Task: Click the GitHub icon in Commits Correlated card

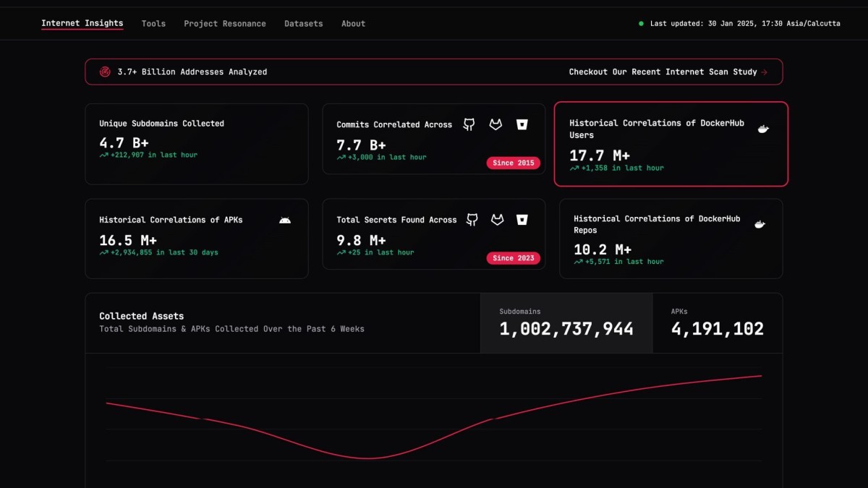Action: tap(469, 125)
